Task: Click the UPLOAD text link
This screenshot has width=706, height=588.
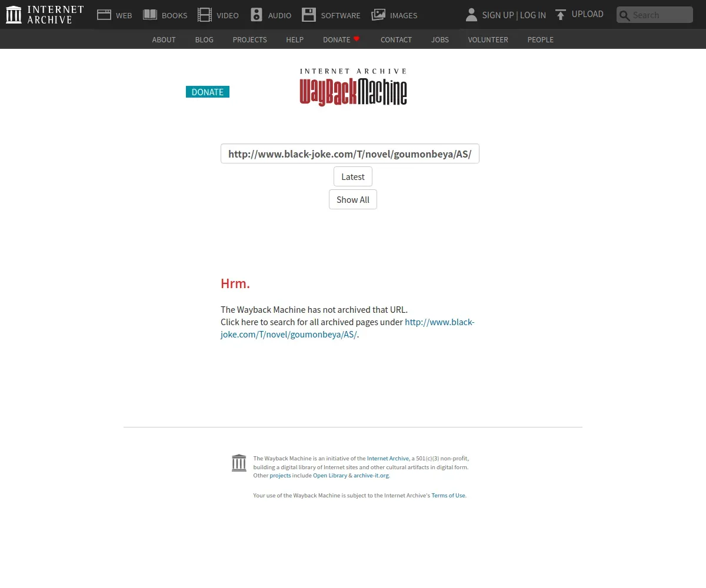Action: click(588, 14)
